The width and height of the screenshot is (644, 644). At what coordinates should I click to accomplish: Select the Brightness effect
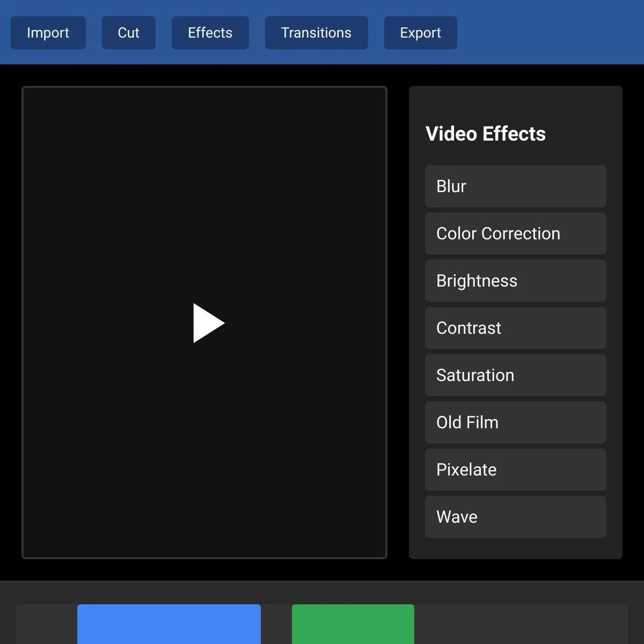coord(515,281)
